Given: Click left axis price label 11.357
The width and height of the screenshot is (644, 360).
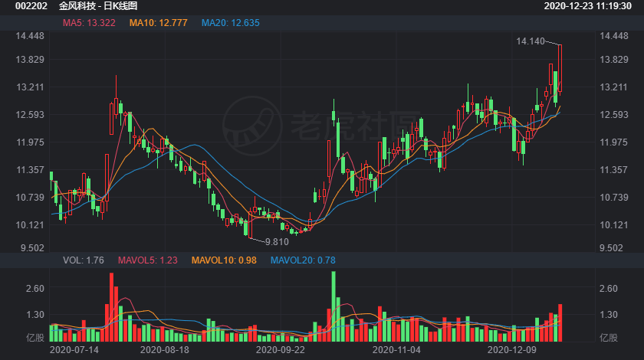Looking at the screenshot, I should (30, 169).
